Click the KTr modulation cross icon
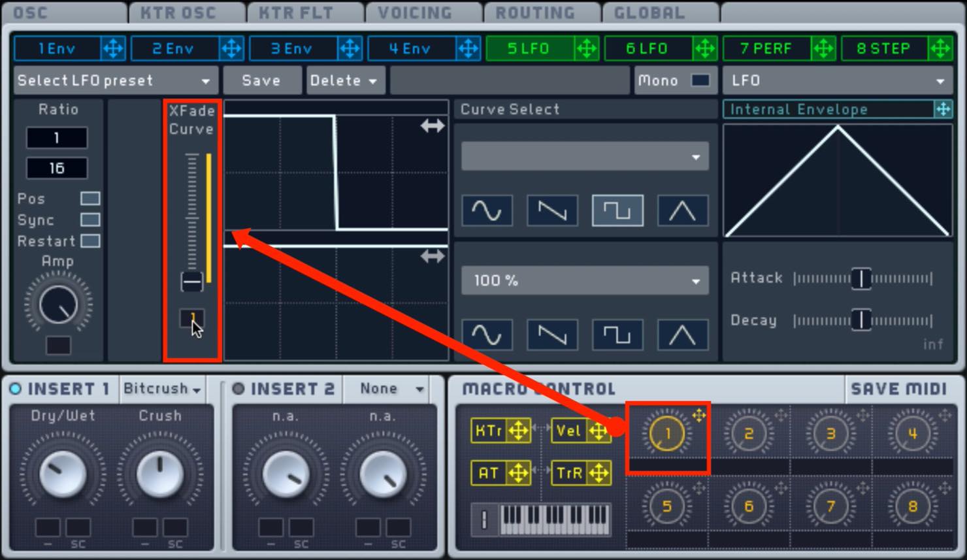Image resolution: width=967 pixels, height=560 pixels. tap(518, 431)
